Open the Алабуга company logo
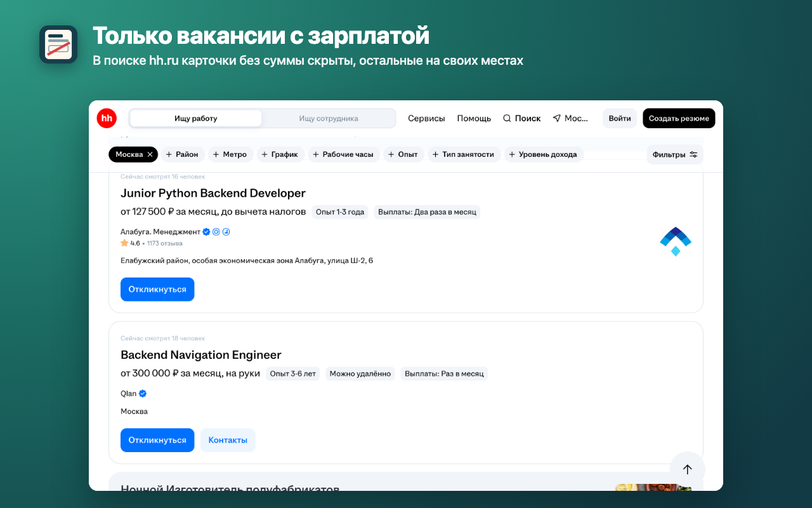 pyautogui.click(x=676, y=241)
